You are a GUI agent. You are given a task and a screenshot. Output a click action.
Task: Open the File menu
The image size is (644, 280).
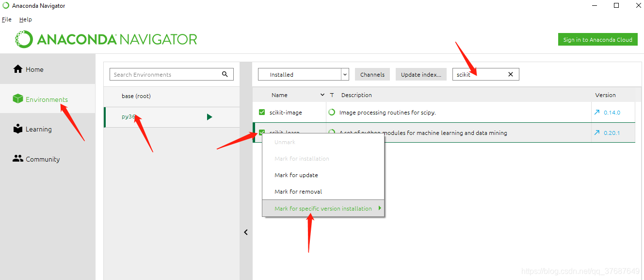(x=7, y=19)
